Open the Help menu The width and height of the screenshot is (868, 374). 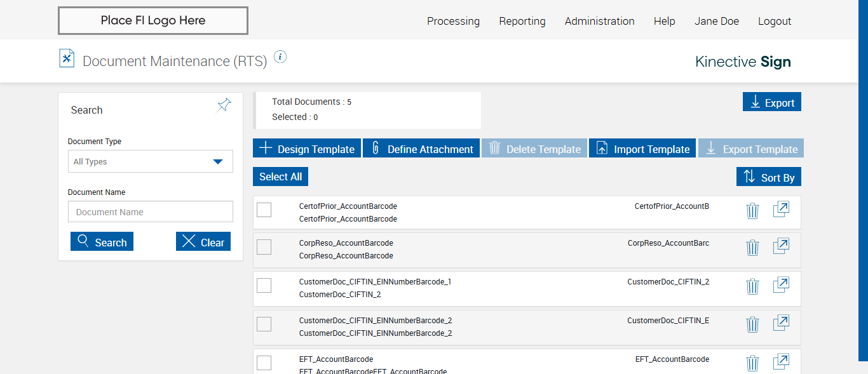[x=664, y=21]
